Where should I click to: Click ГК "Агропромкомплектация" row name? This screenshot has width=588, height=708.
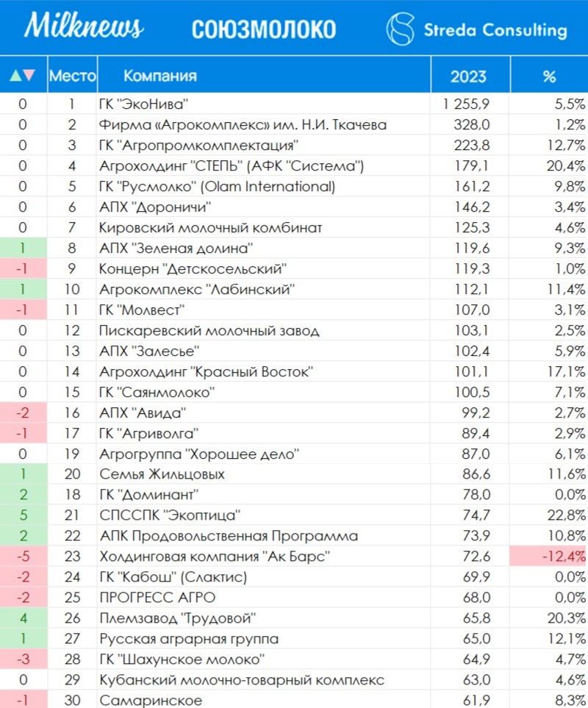click(x=199, y=145)
